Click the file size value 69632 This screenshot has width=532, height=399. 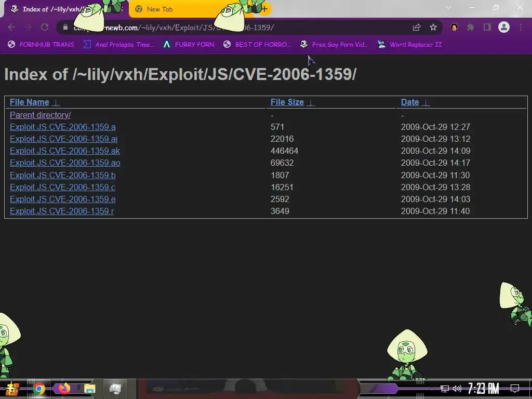pyautogui.click(x=282, y=163)
